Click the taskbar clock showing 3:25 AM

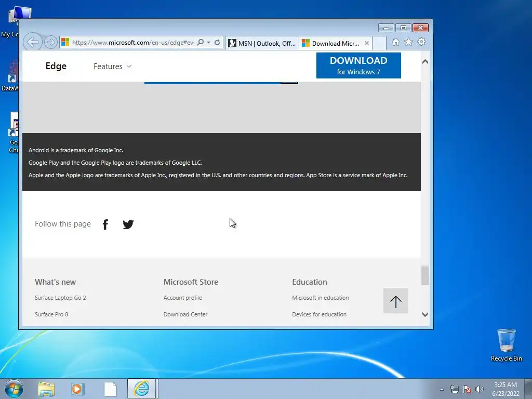coord(506,389)
